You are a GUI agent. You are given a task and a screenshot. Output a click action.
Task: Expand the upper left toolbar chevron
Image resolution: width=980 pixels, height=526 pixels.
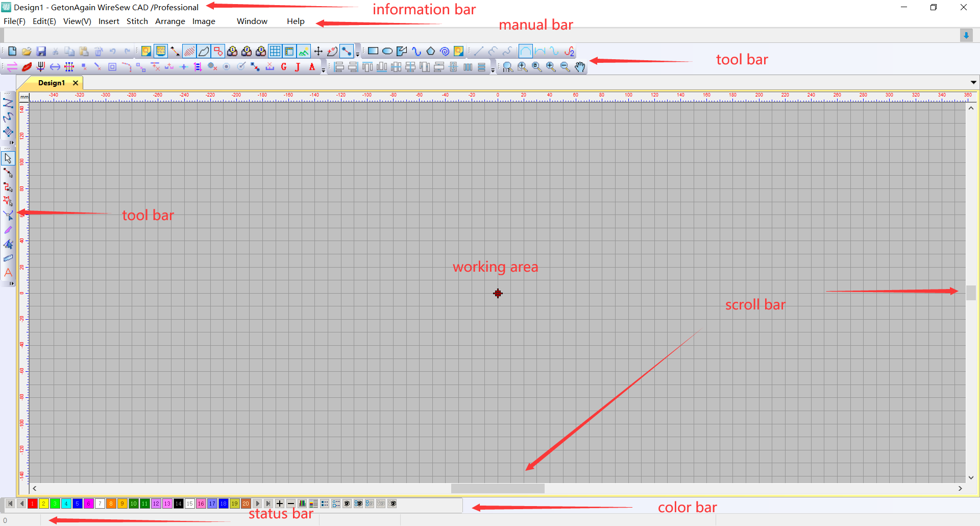click(11, 142)
